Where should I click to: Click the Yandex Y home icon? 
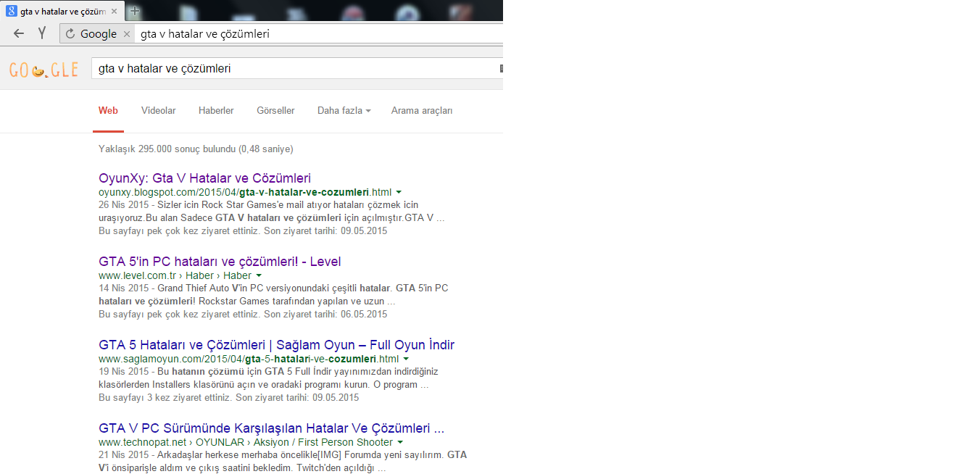point(42,33)
